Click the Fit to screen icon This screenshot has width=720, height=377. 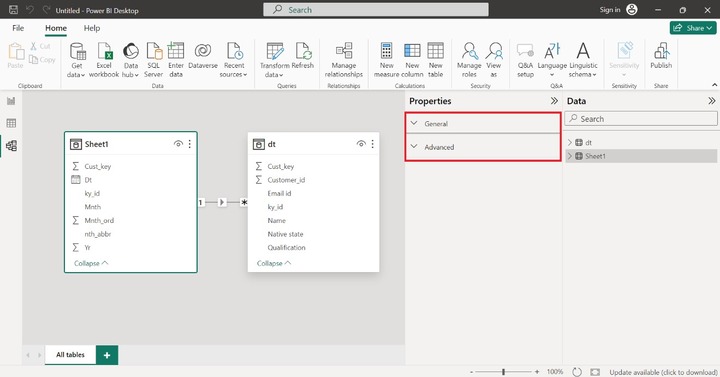[x=595, y=372]
